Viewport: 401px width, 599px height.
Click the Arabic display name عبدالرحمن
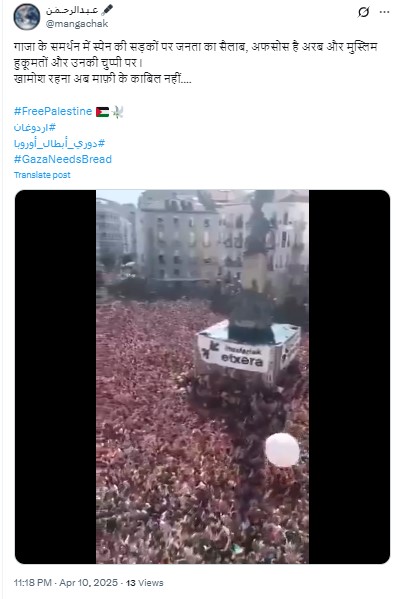(72, 10)
